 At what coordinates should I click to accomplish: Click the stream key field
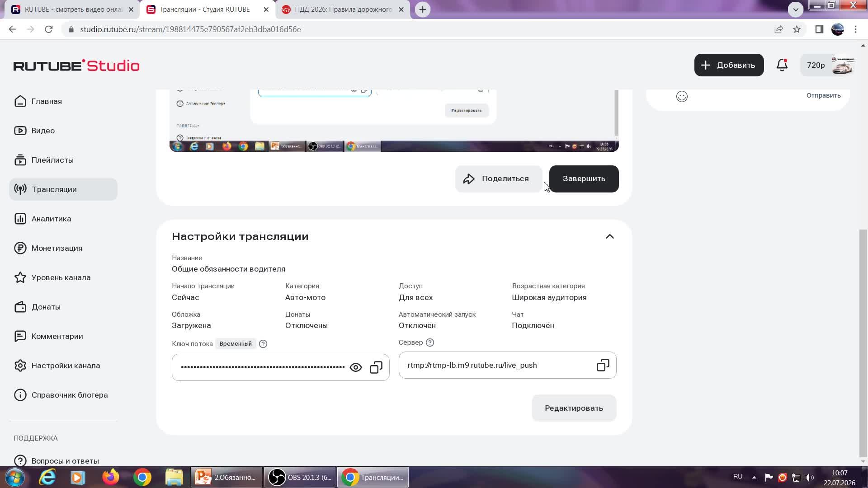point(280,367)
